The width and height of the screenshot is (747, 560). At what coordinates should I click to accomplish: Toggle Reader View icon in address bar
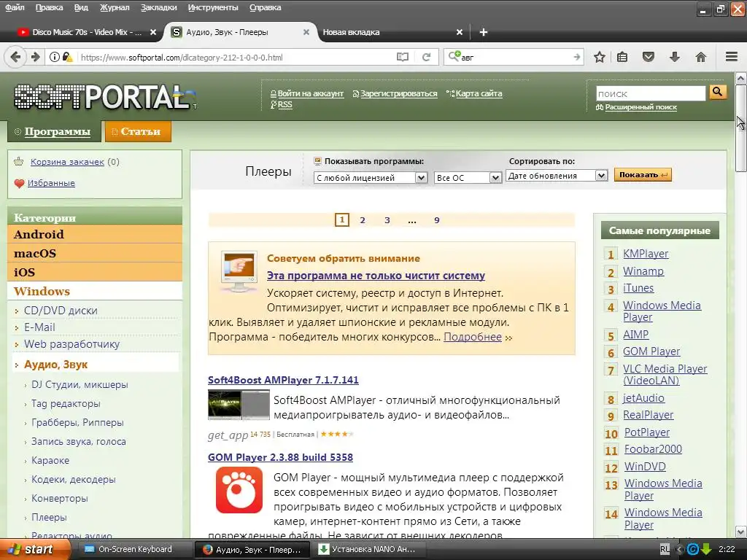pyautogui.click(x=403, y=57)
